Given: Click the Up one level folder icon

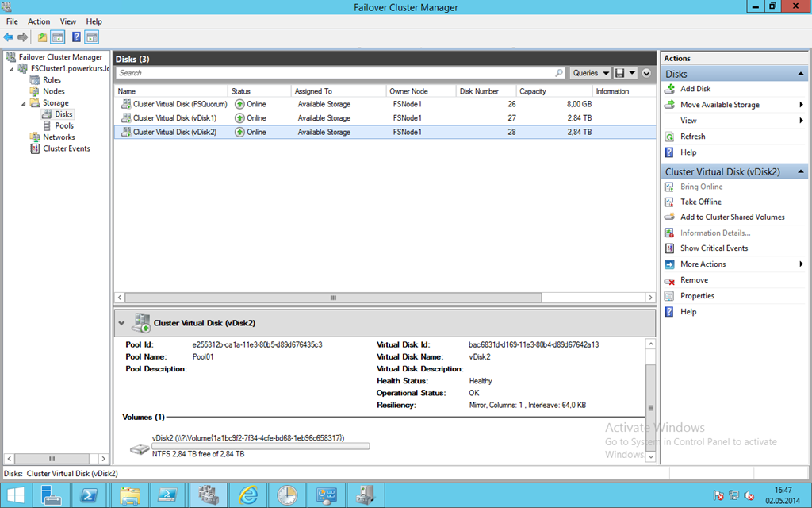Looking at the screenshot, I should pyautogui.click(x=43, y=37).
